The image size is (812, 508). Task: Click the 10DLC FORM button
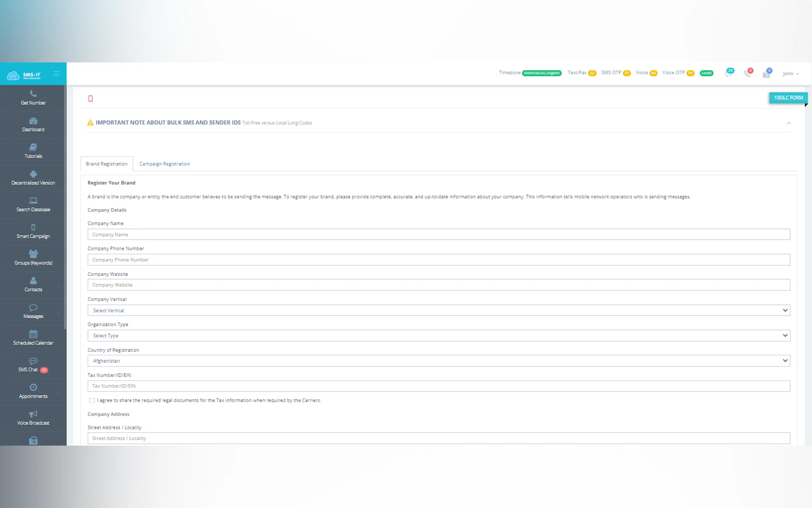[x=788, y=98]
